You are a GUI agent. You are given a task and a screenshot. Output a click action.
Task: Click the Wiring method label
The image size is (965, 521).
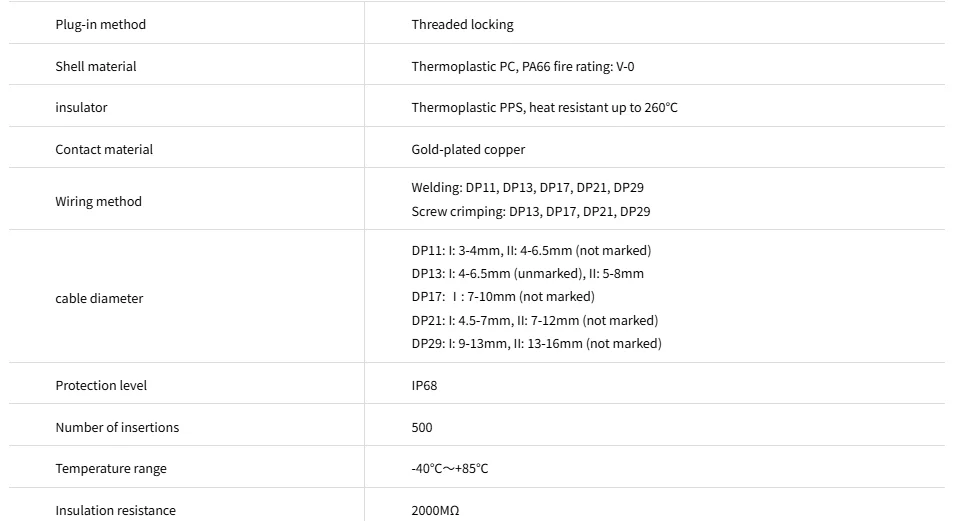98,202
